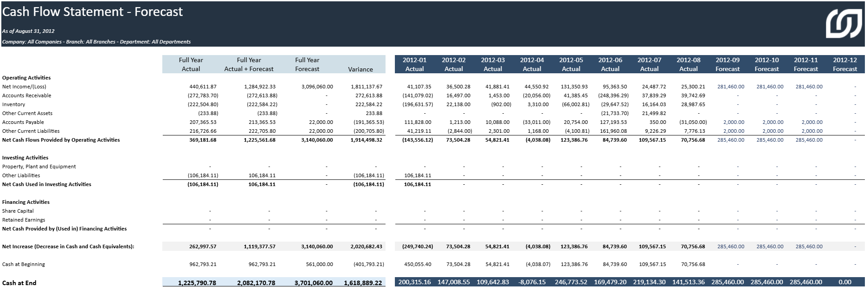Open the 2012-10 Accounts Payable forecast 2,000.00
Image resolution: width=868 pixels, height=290 pixels.
(x=773, y=122)
